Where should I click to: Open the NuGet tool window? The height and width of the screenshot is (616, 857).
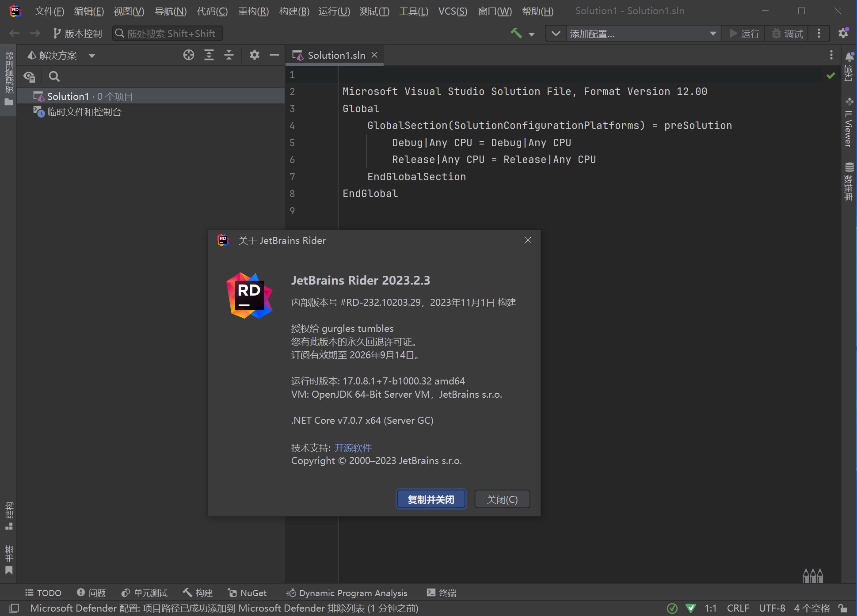coord(247,593)
